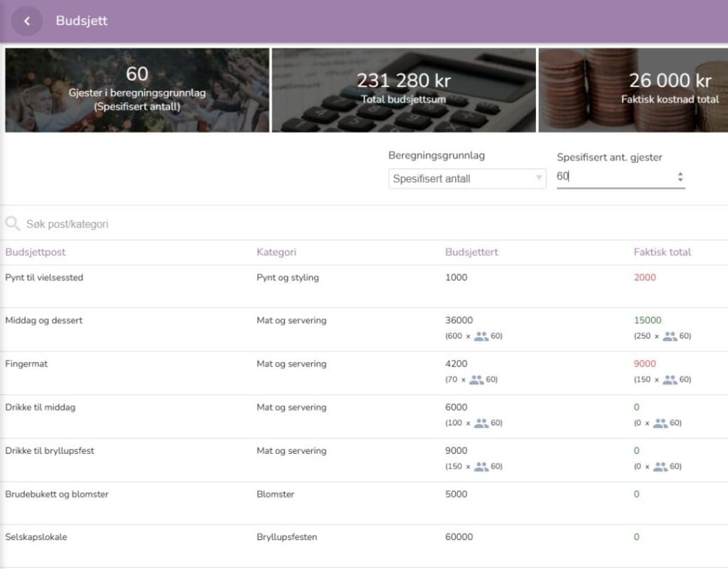Click guests icon under Drikke til middag budget
Image resolution: width=728 pixels, height=569 pixels.
481,422
